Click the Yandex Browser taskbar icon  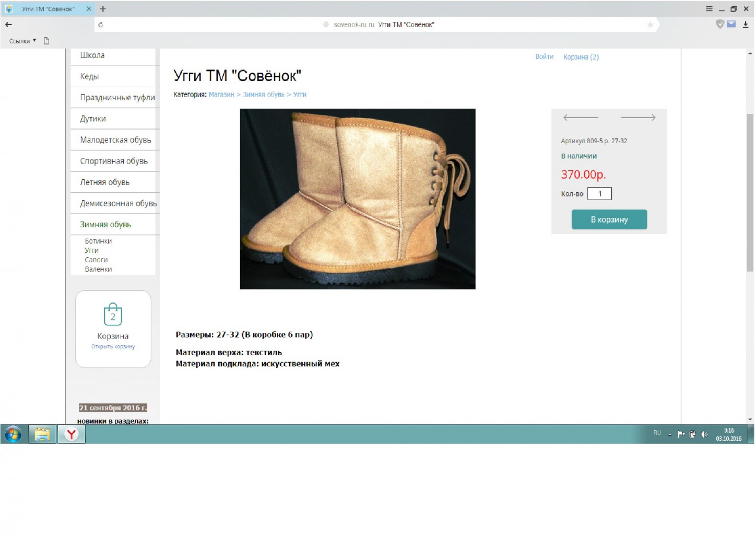[72, 434]
